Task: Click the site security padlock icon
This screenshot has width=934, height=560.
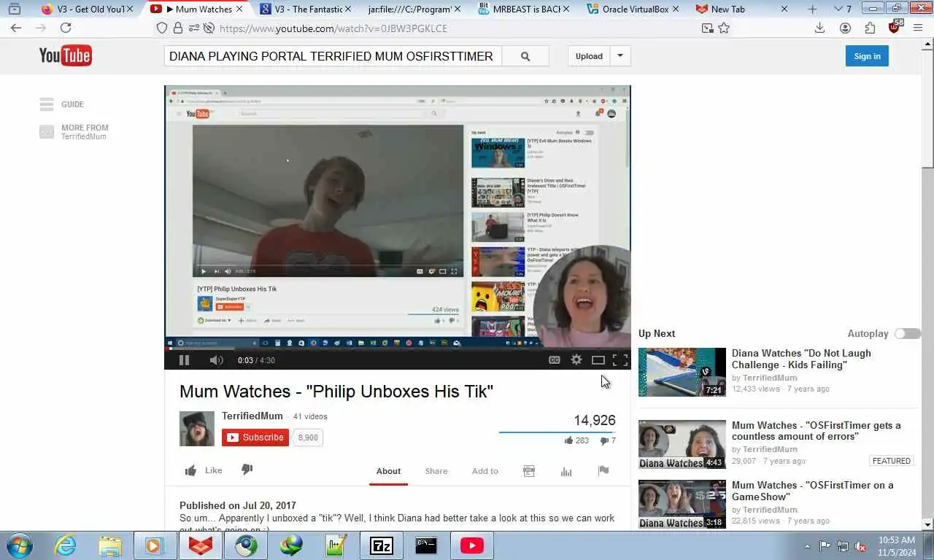Action: point(178,28)
